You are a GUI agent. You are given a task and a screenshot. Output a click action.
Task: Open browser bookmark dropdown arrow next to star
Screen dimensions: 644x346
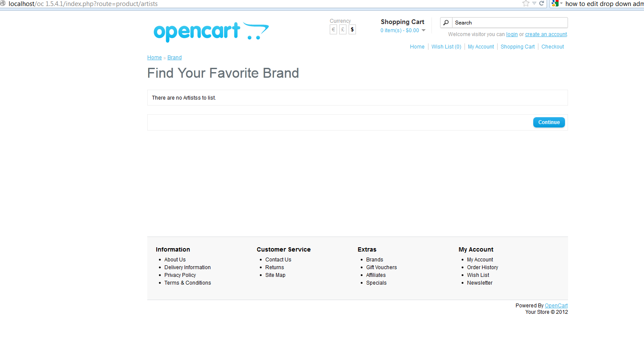(x=534, y=3)
